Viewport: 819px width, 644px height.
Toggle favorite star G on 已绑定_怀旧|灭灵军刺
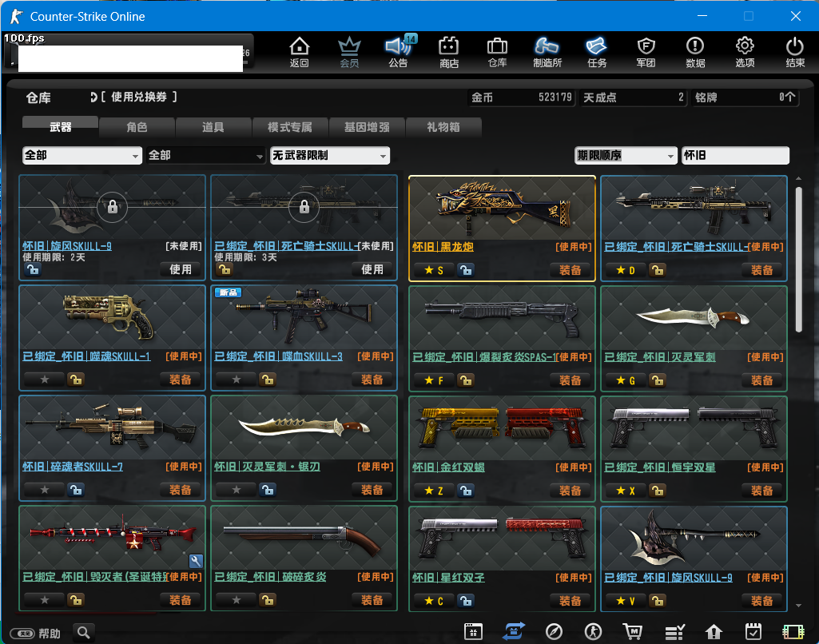pos(625,380)
